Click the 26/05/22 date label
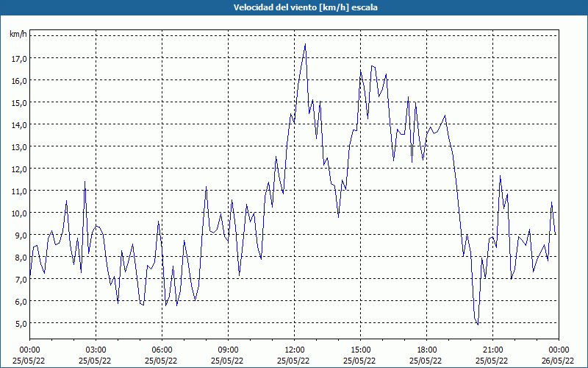588x368 pixels. point(557,361)
